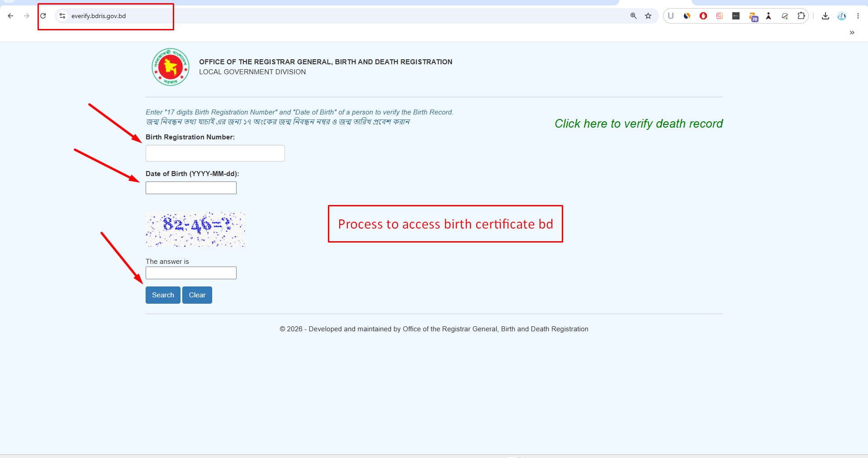Click the Date of Birth (YYYY-MM-dd) label

[192, 174]
